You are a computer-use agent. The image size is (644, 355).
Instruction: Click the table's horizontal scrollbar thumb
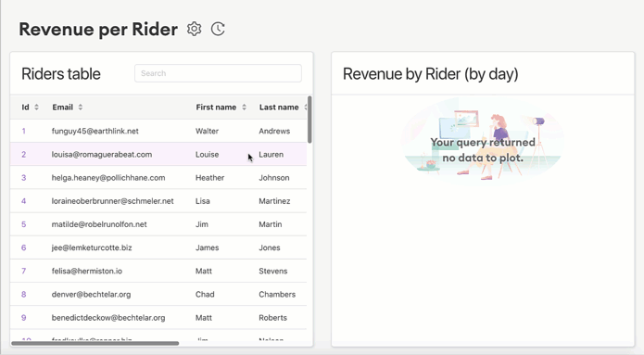click(x=95, y=343)
